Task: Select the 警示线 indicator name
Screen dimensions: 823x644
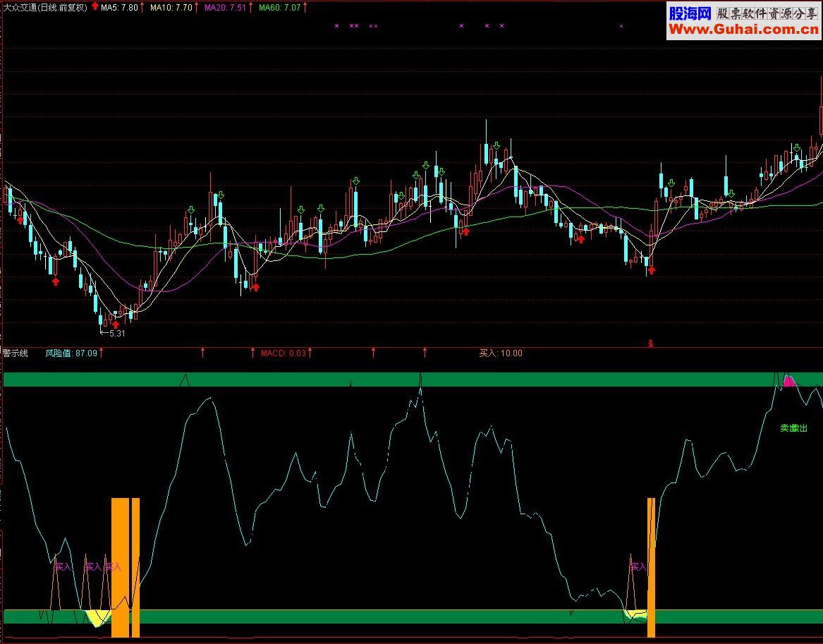Action: [16, 353]
